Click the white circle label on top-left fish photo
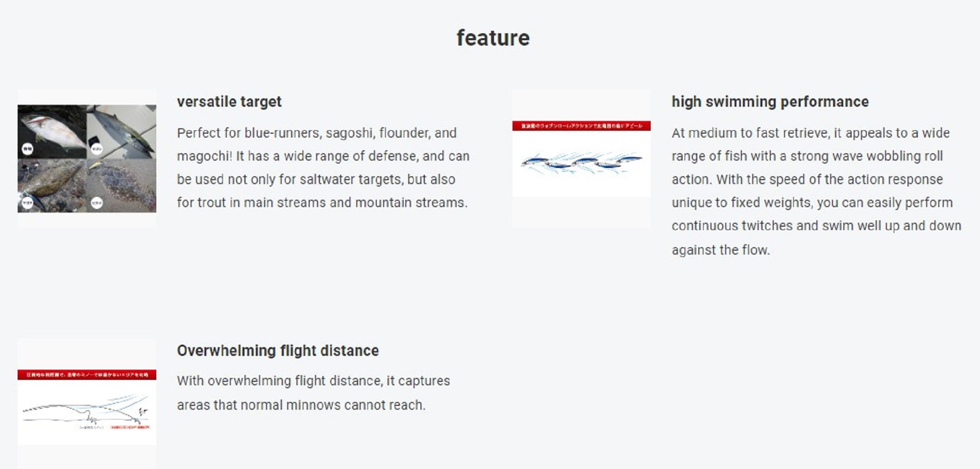The width and height of the screenshot is (980, 469). pyautogui.click(x=27, y=149)
